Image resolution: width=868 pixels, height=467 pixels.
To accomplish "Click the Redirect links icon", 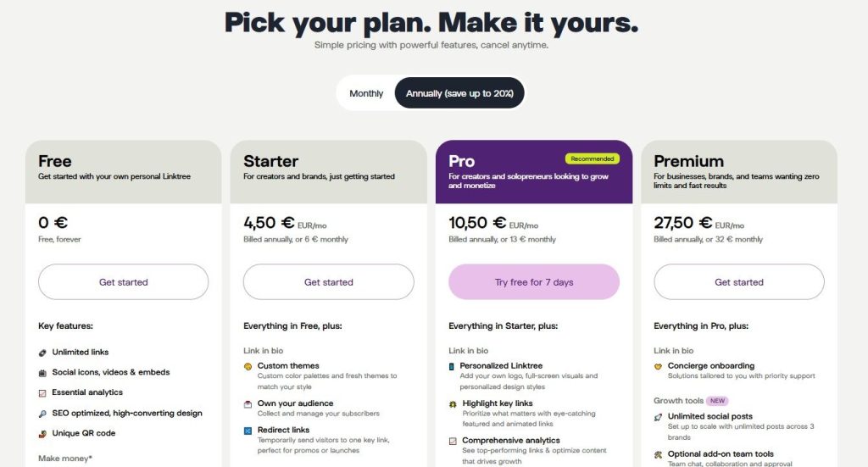I will click(x=248, y=431).
